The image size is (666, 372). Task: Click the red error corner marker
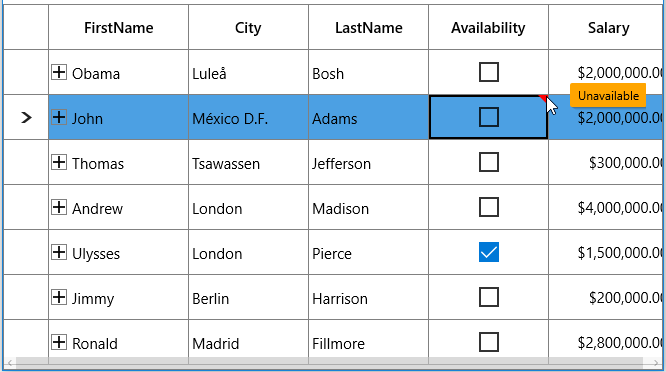[x=544, y=99]
